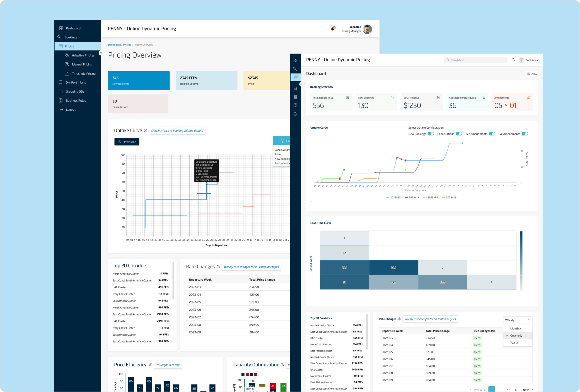Toggle off the New Bookings switch
580x392 pixels.
(x=430, y=134)
